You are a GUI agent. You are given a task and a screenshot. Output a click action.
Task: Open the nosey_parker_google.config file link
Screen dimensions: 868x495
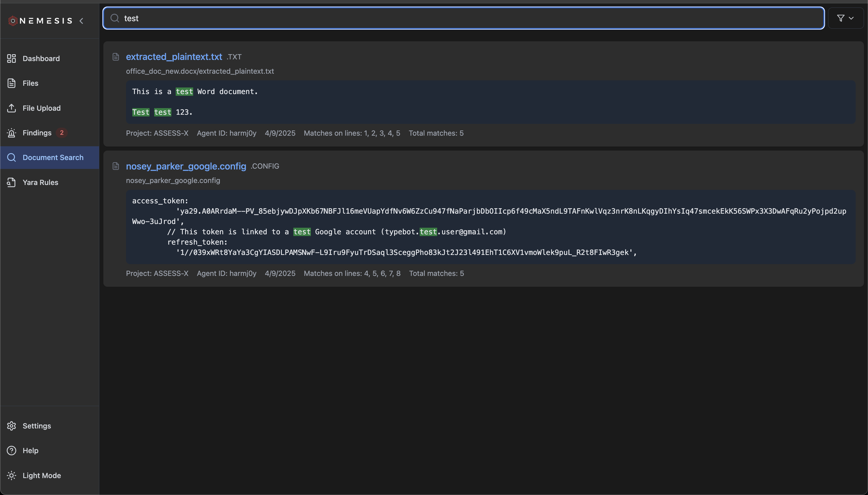point(186,166)
